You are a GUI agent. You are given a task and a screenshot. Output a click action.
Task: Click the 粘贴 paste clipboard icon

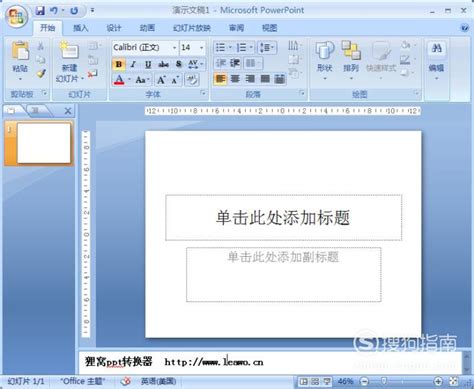coord(20,52)
